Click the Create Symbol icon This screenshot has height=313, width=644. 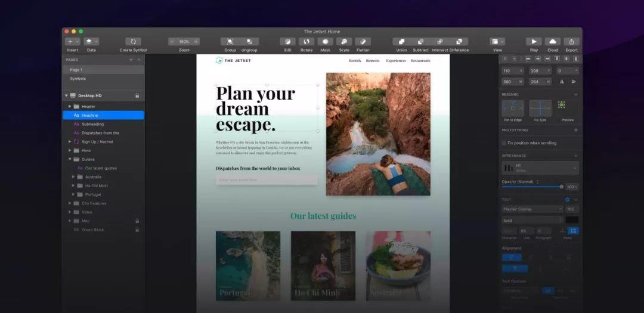pos(133,42)
